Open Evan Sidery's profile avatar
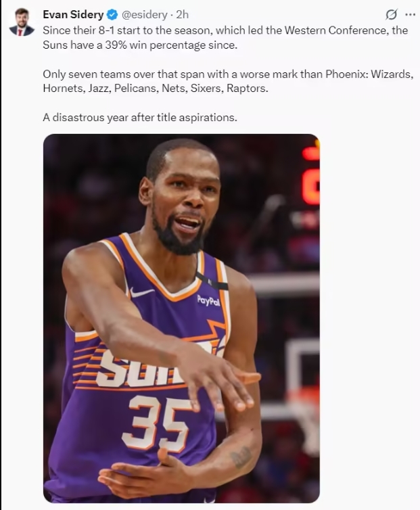Screen dimensions: 420x510 (22, 22)
